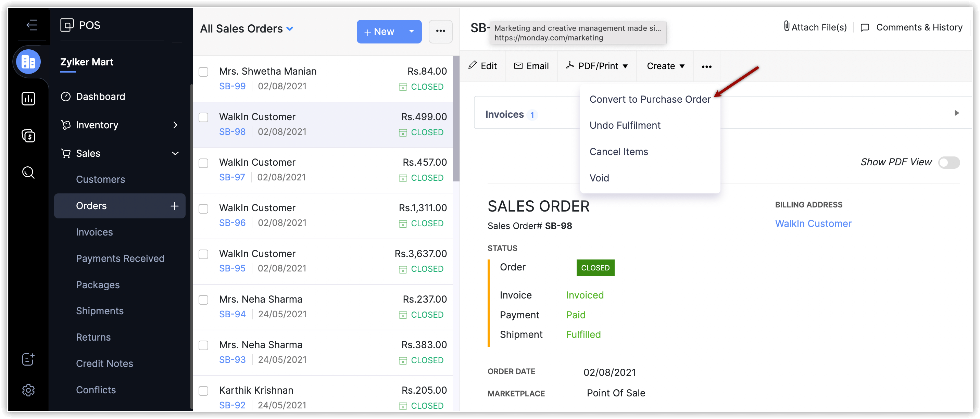
Task: Open the settings gear icon
Action: [28, 390]
